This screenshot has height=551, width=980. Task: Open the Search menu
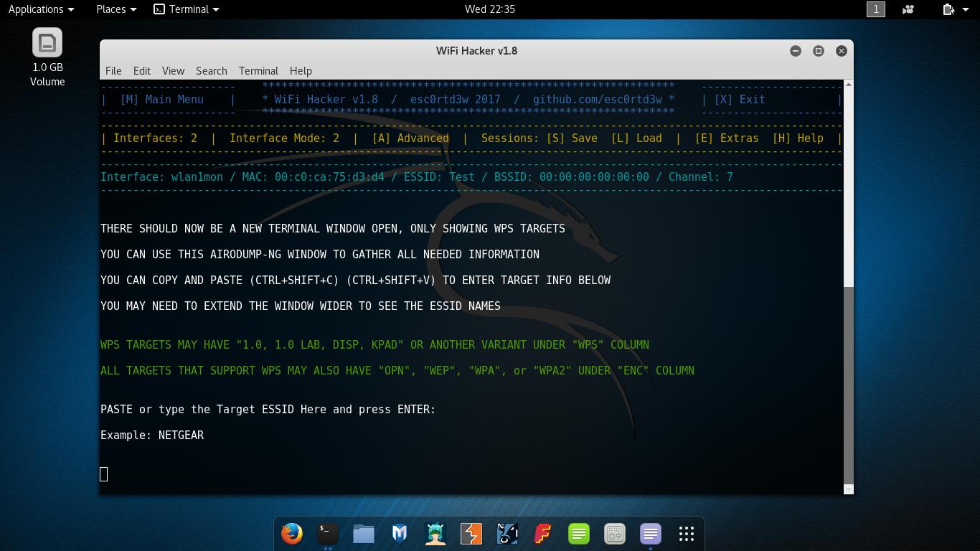(212, 71)
